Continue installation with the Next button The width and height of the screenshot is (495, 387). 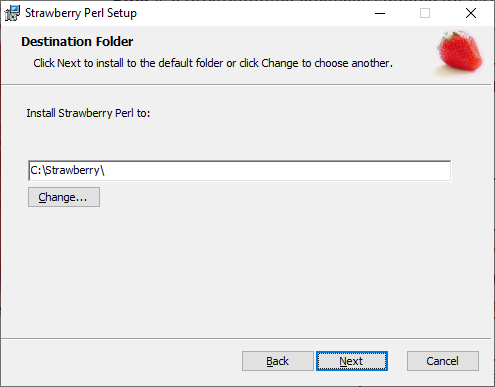[x=352, y=361]
